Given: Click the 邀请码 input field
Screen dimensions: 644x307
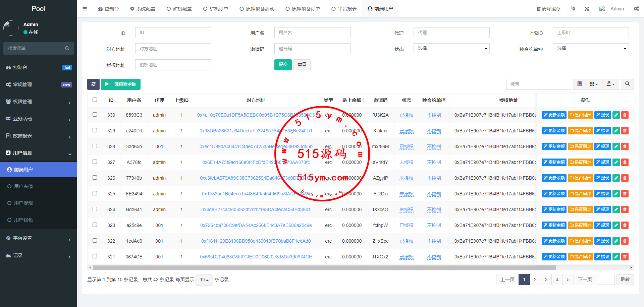Looking at the screenshot, I should (312, 49).
